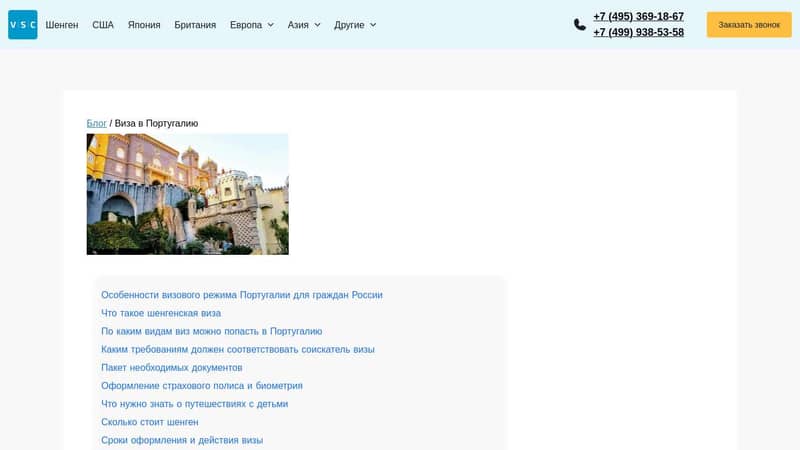Image resolution: width=800 pixels, height=450 pixels.
Task: Jump to Что такое шенгенская виза
Action: coord(161,313)
